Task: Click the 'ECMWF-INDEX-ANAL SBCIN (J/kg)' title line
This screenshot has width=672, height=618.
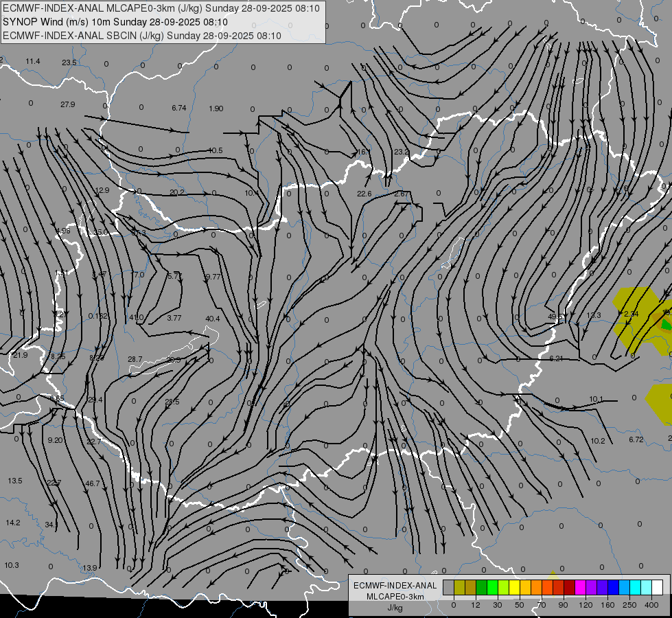Action: click(142, 36)
